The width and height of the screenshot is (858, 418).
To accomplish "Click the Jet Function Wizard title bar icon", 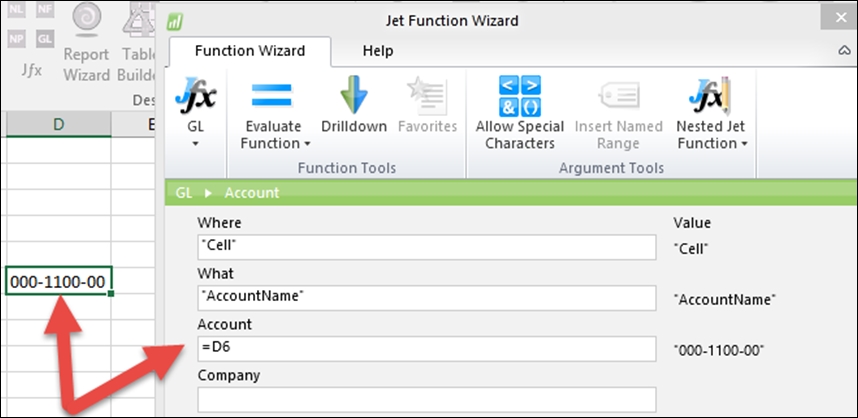I will (x=175, y=22).
